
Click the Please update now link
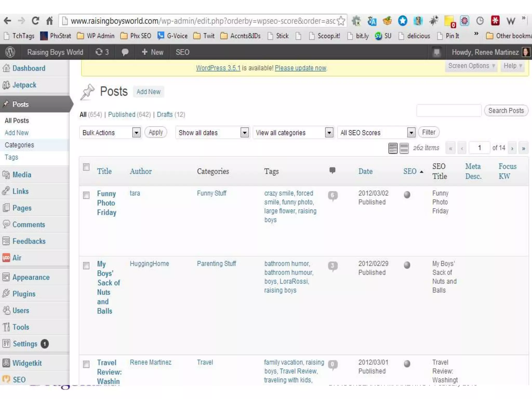click(300, 68)
